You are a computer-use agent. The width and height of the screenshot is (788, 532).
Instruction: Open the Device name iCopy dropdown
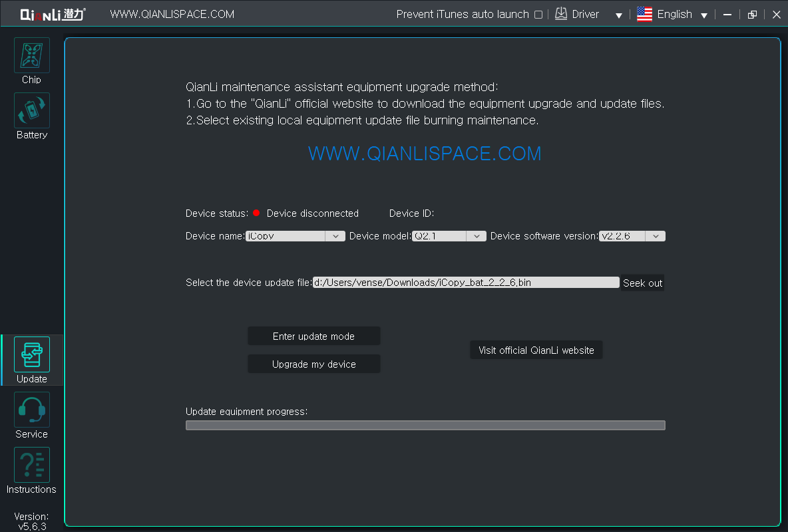[295, 236]
